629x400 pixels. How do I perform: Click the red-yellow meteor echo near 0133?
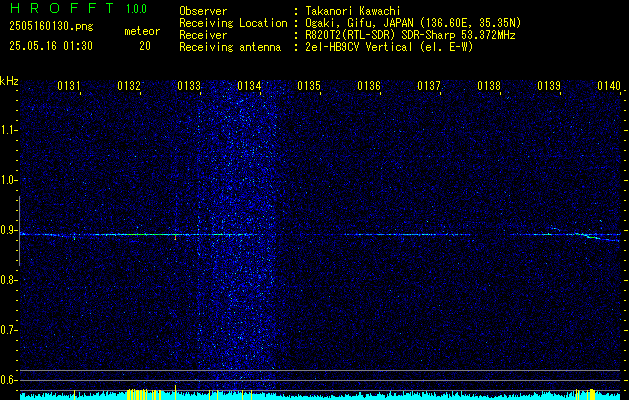[x=175, y=238]
